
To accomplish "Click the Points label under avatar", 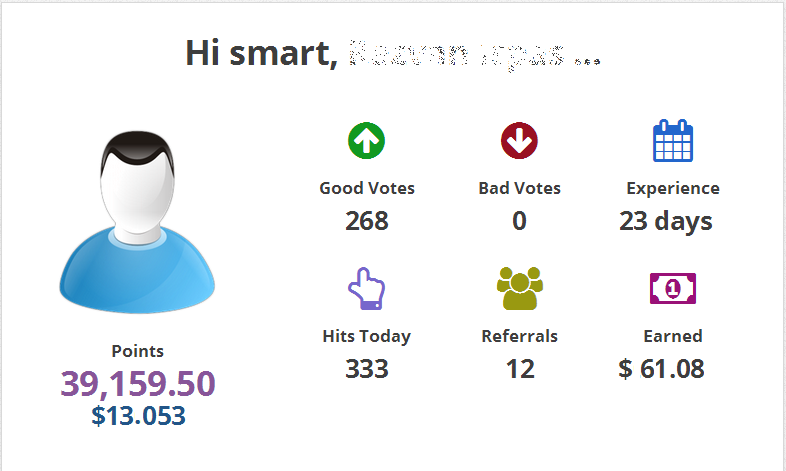I will [x=138, y=351].
